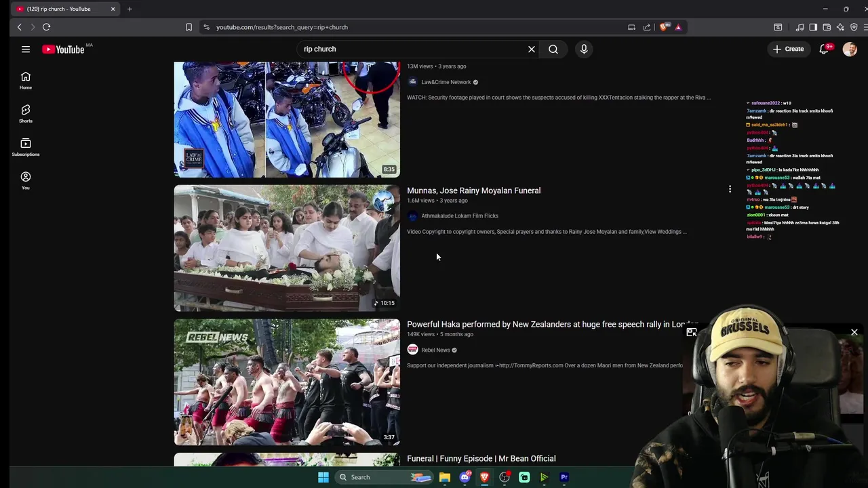868x488 pixels.
Task: Visit the Rebel News channel
Action: (x=435, y=350)
